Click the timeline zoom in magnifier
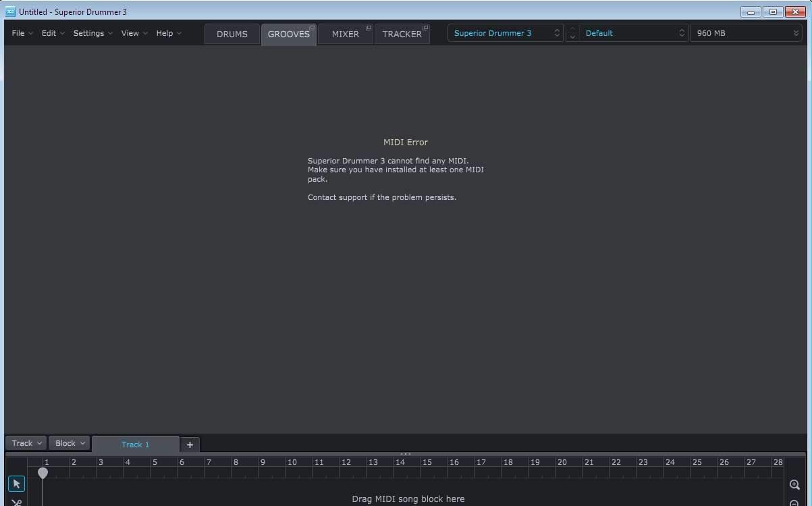Image resolution: width=812 pixels, height=506 pixels. click(794, 484)
